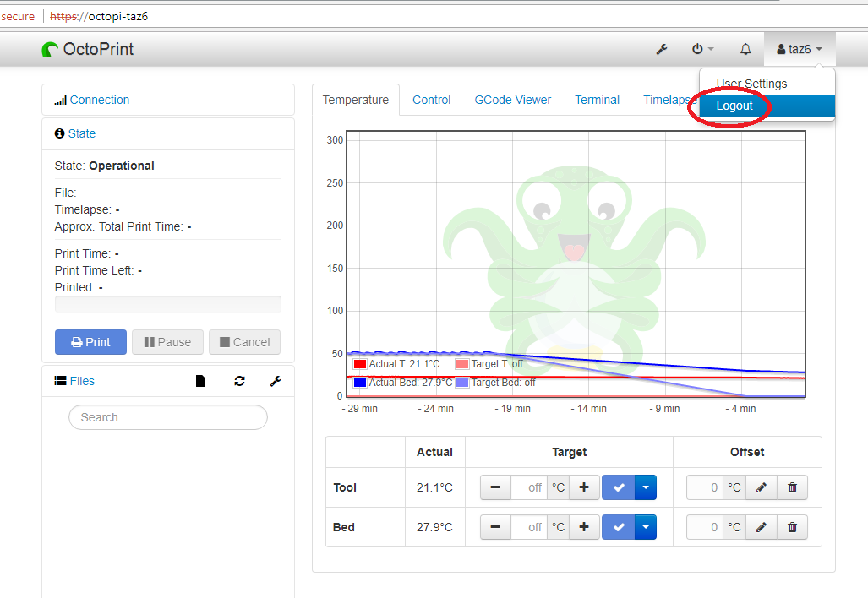Click the 'Print Time Left:' label
Image resolution: width=868 pixels, height=598 pixels.
(94, 270)
